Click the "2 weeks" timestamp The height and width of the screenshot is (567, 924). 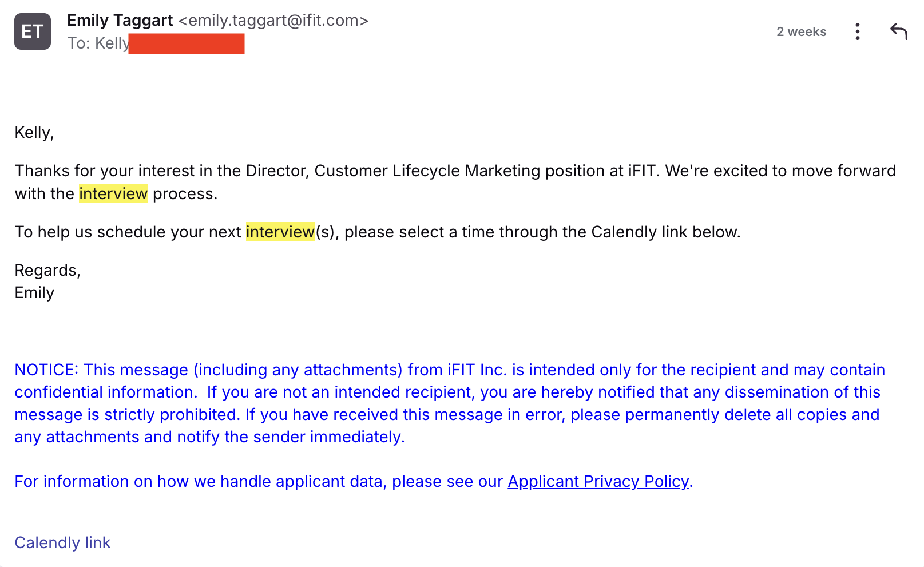801,32
